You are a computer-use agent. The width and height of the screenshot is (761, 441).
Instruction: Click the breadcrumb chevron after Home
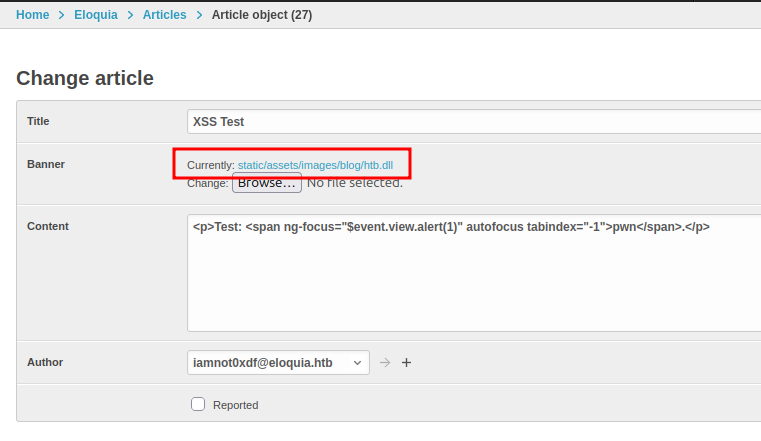click(61, 15)
